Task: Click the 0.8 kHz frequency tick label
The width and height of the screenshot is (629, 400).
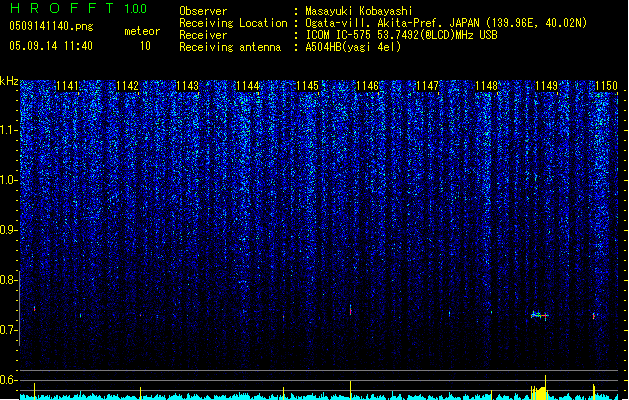Action: coord(9,280)
